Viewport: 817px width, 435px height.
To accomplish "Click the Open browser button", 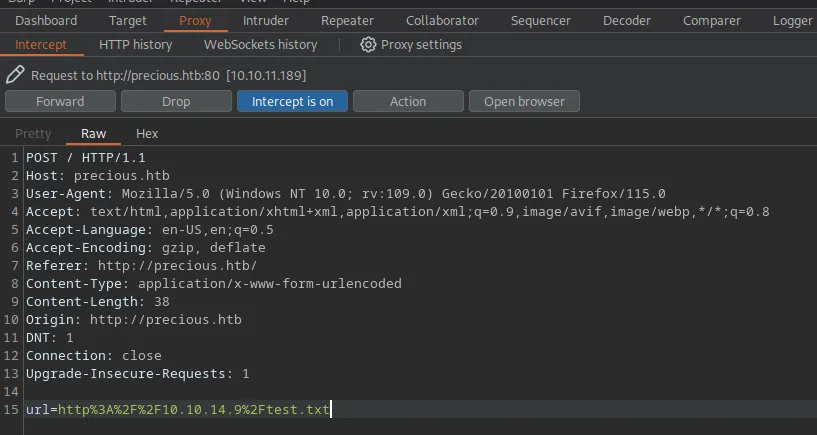I will click(524, 101).
